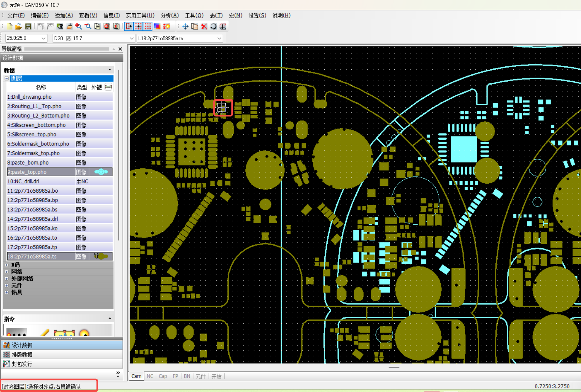
Task: Click the Open file folder icon
Action: pos(18,26)
